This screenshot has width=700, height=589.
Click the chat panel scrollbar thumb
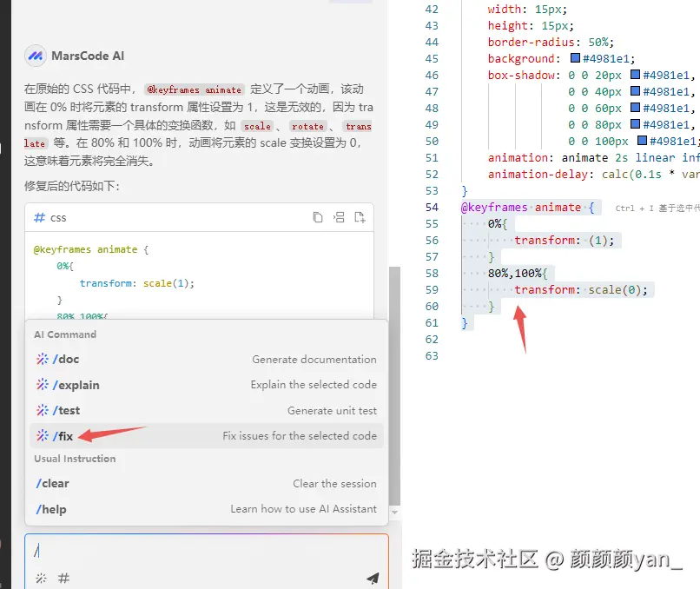(394, 386)
